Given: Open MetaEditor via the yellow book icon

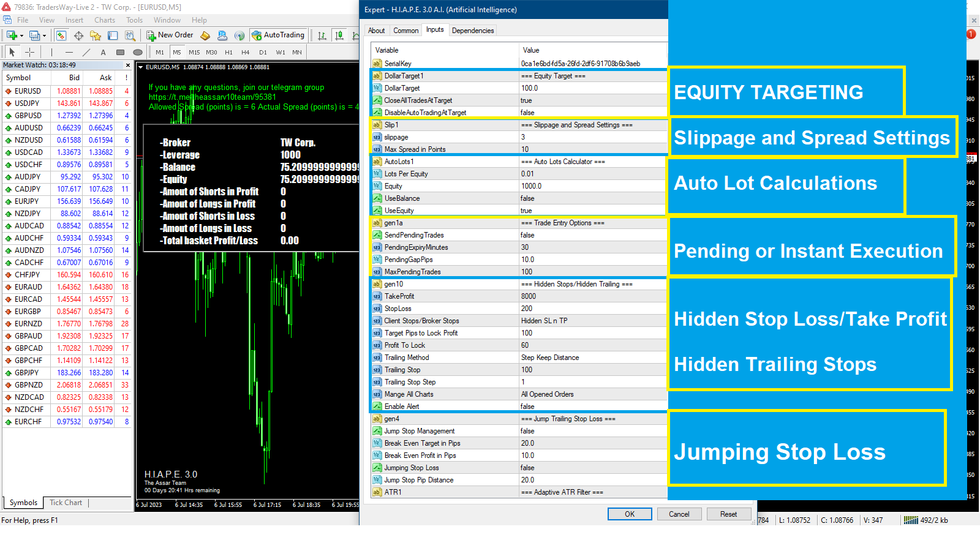Looking at the screenshot, I should (x=206, y=36).
